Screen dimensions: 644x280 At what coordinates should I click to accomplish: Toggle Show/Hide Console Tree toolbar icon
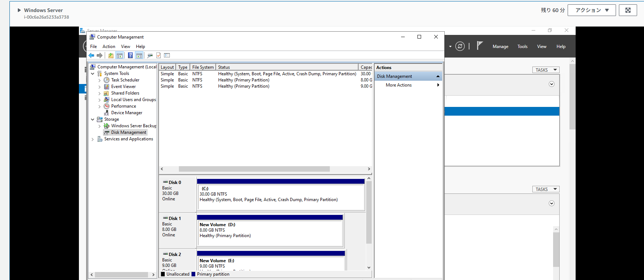pos(119,55)
